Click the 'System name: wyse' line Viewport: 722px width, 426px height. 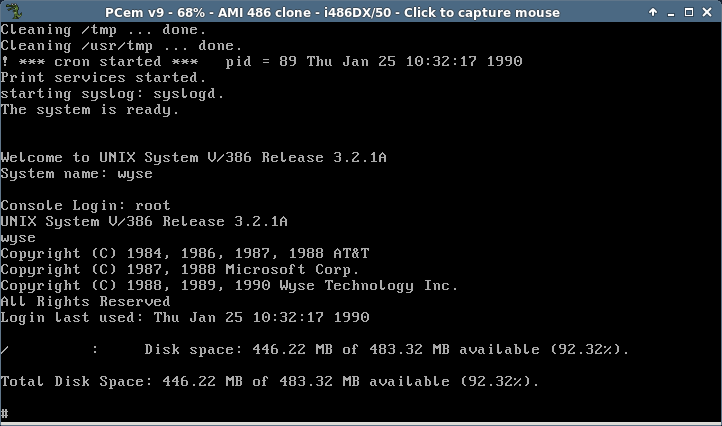[x=76, y=174]
